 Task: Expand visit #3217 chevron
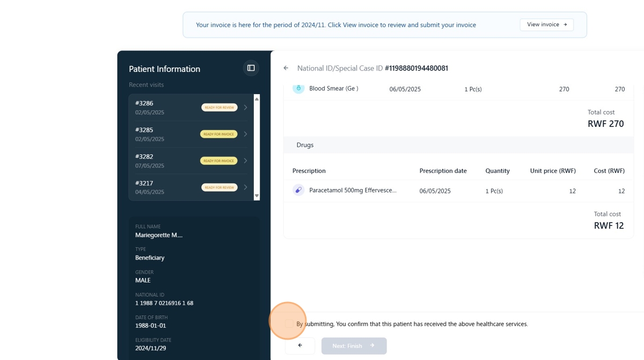pos(245,187)
